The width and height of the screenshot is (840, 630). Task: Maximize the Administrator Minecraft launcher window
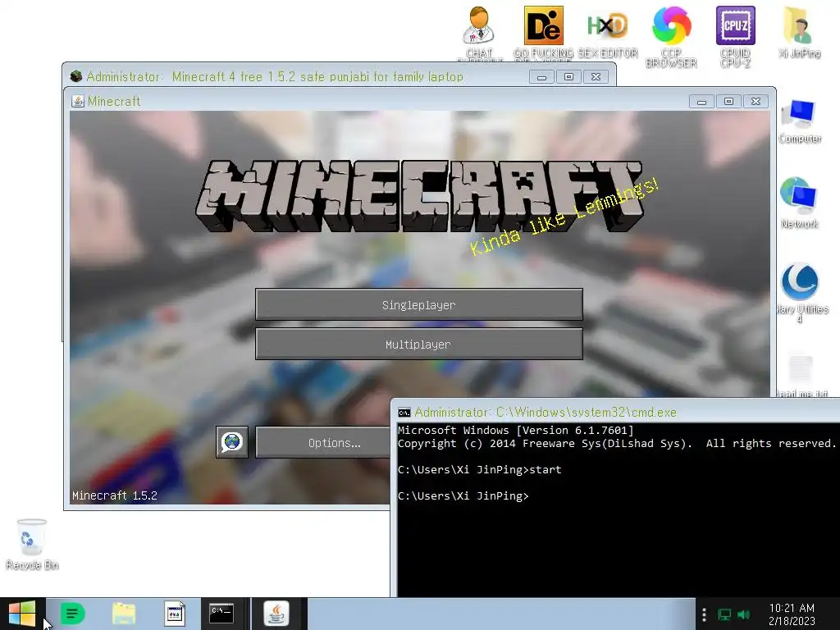(569, 76)
